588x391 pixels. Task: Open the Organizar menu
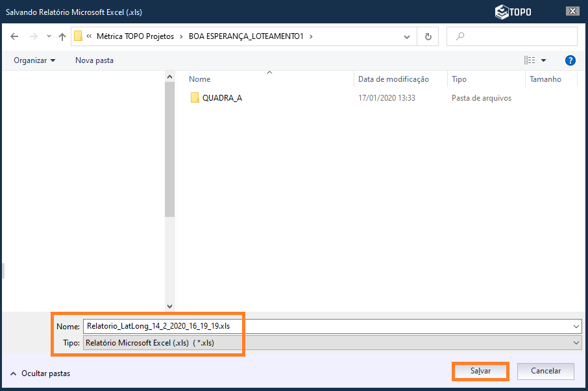tap(34, 60)
